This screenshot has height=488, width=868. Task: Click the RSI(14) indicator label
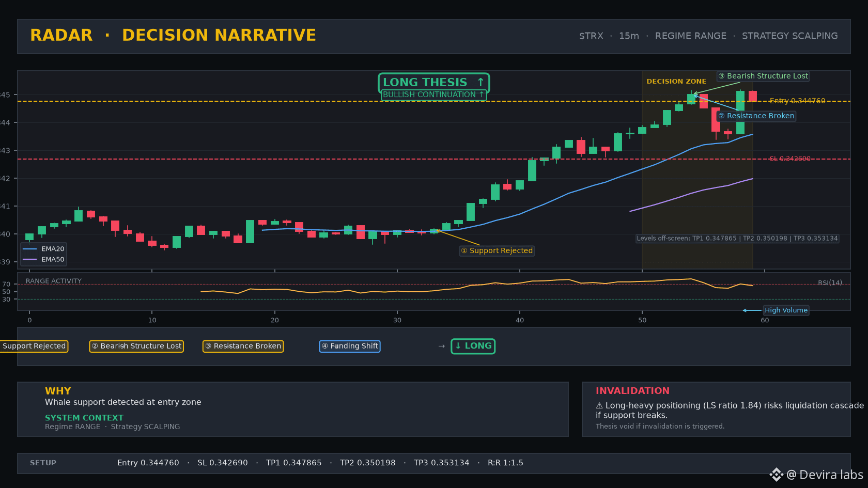(830, 282)
